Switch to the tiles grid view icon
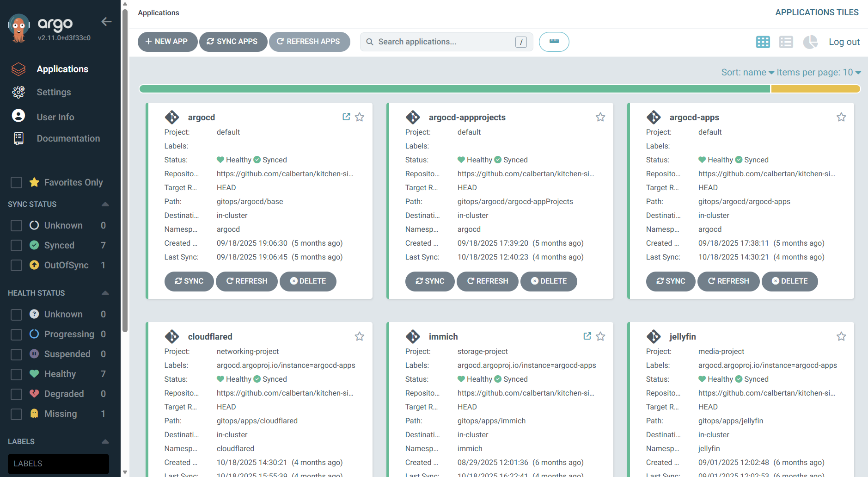868x477 pixels. click(763, 42)
